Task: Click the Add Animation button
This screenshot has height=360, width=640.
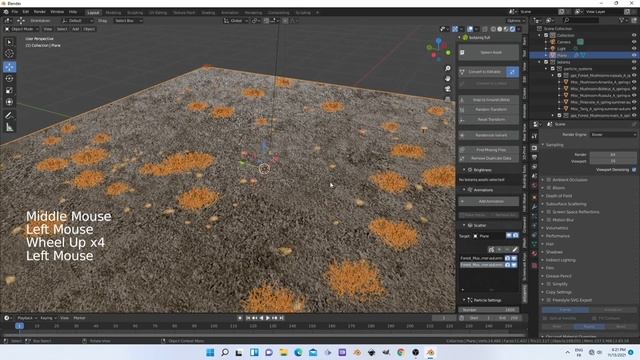Action: pyautogui.click(x=489, y=202)
